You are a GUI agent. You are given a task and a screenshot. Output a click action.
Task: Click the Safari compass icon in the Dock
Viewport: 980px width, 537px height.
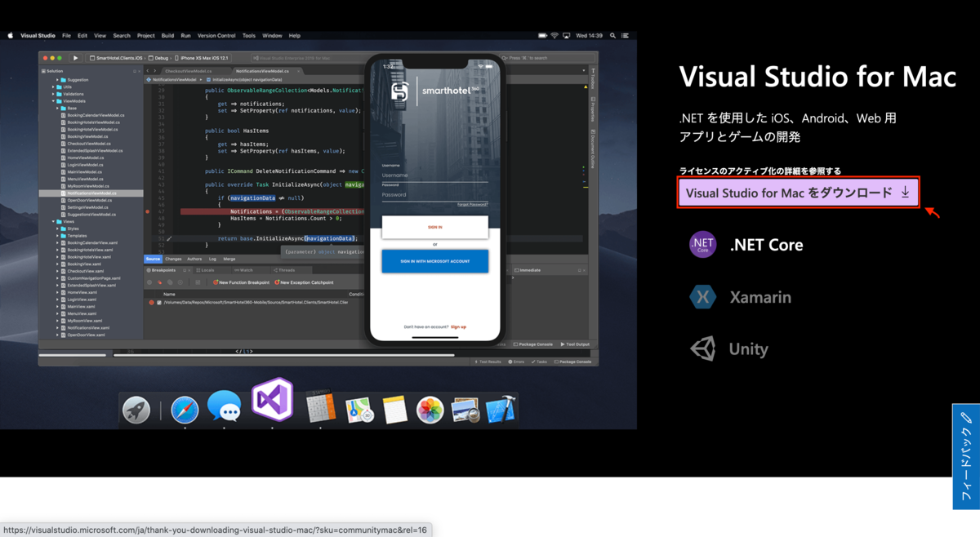click(x=185, y=410)
